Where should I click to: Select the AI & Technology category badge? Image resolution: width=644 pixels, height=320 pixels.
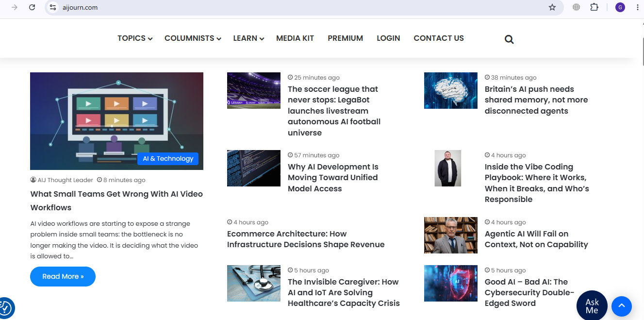168,159
